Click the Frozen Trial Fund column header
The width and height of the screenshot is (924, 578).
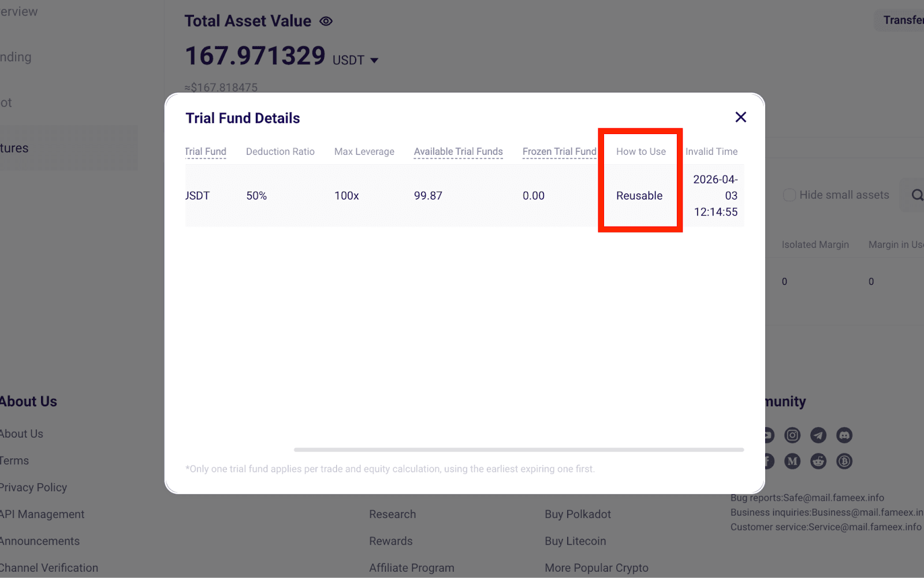tap(560, 151)
